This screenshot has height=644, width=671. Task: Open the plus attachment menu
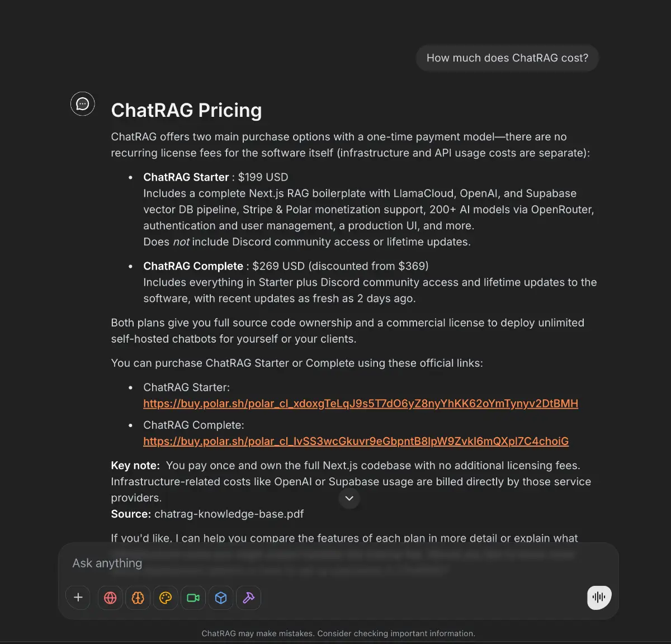click(x=78, y=598)
